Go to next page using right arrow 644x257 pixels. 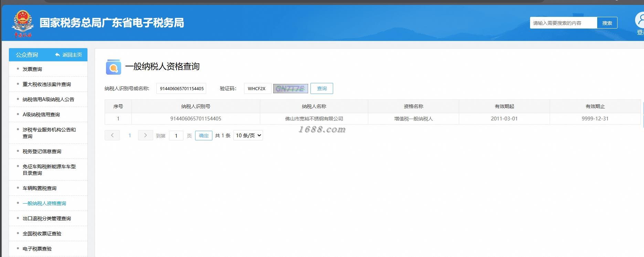tap(145, 135)
